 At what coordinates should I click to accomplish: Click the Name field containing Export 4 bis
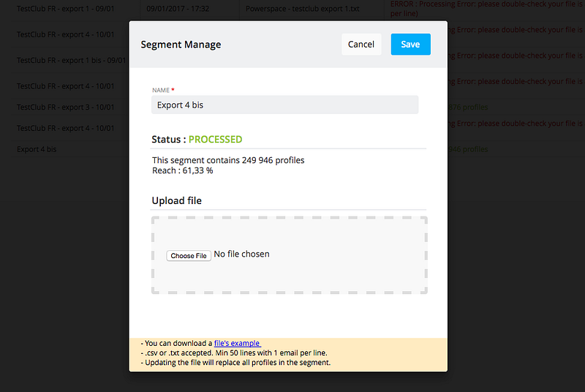tap(285, 105)
